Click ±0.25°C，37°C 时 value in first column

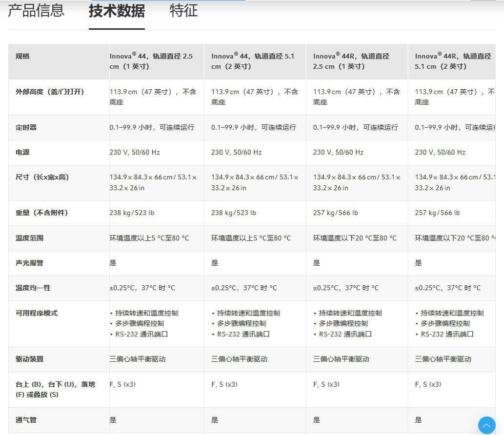(142, 288)
